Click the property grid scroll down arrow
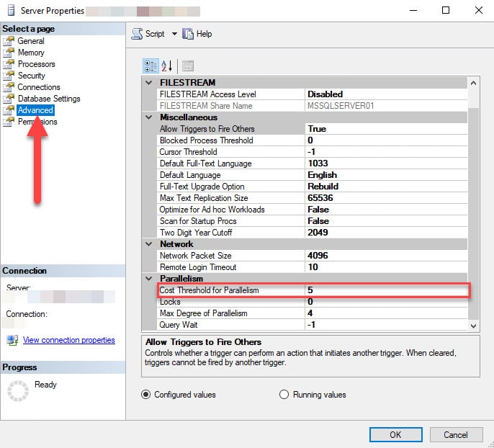 coord(473,326)
